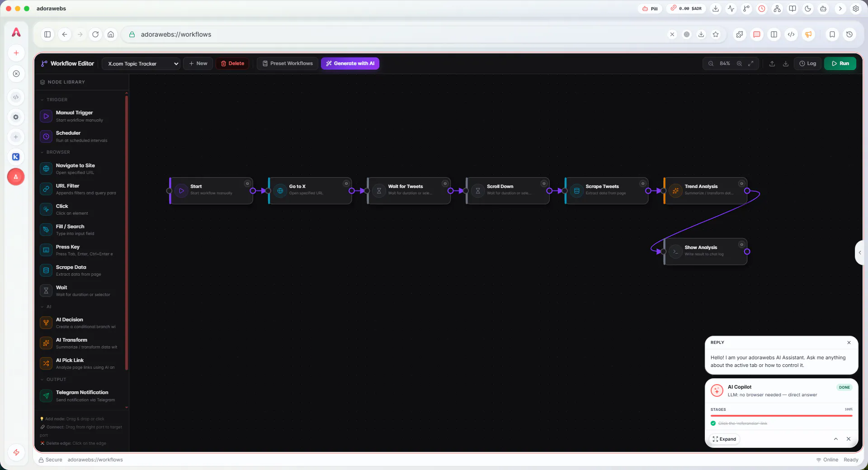868x470 pixels.
Task: Click the activity pulse icon in top bar
Action: pyautogui.click(x=731, y=9)
